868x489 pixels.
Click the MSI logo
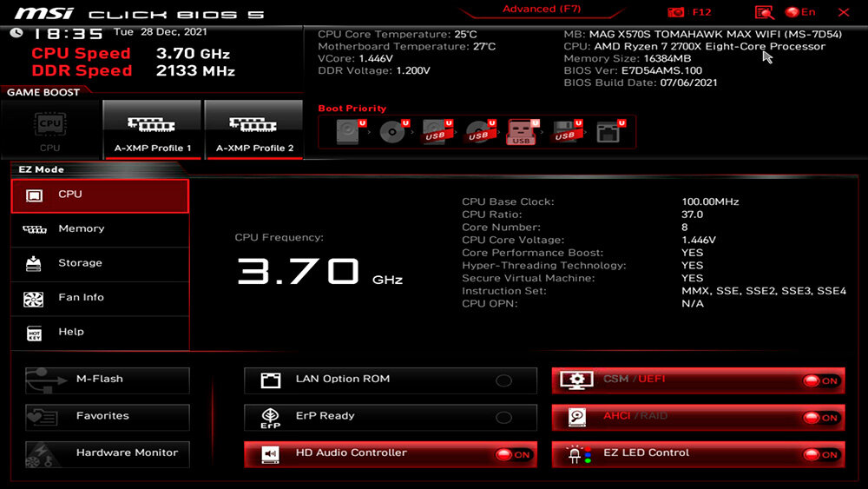pyautogui.click(x=43, y=13)
